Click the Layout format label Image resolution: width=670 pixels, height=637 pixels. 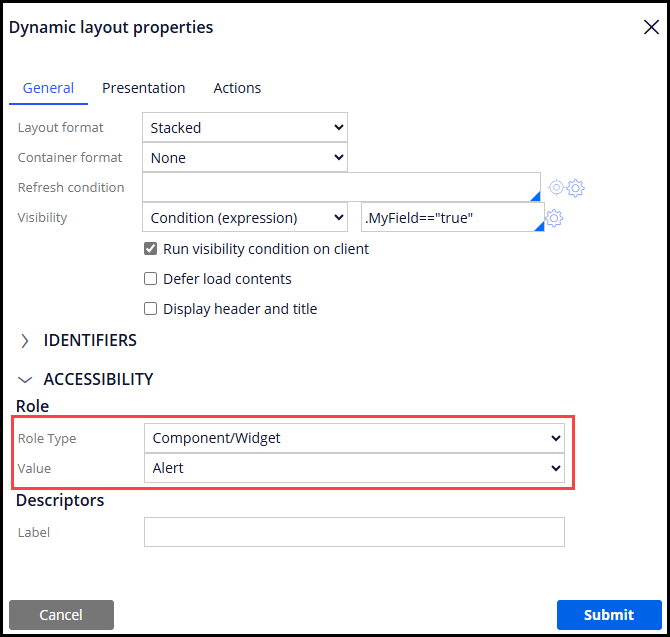click(60, 127)
